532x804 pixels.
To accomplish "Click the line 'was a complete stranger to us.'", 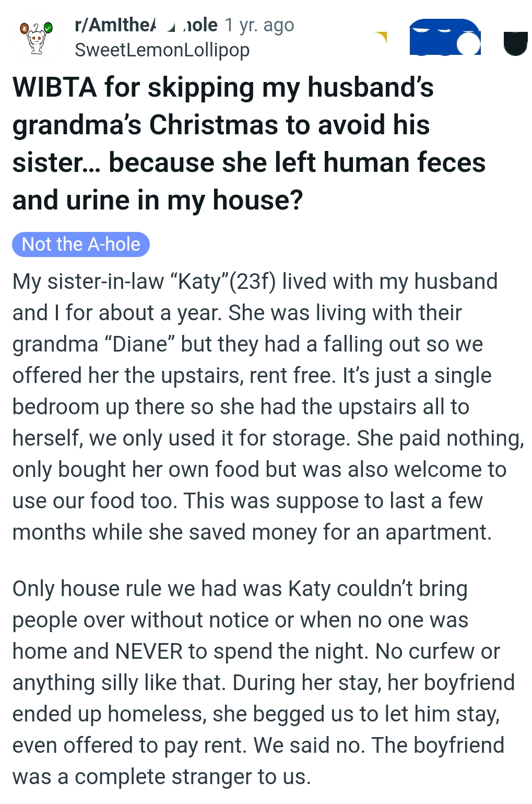I will (161, 777).
